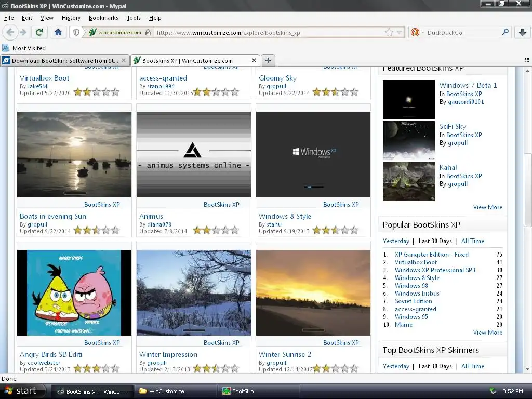This screenshot has width=532, height=399.
Task: Click the tracking protection shield icon
Action: point(76,33)
